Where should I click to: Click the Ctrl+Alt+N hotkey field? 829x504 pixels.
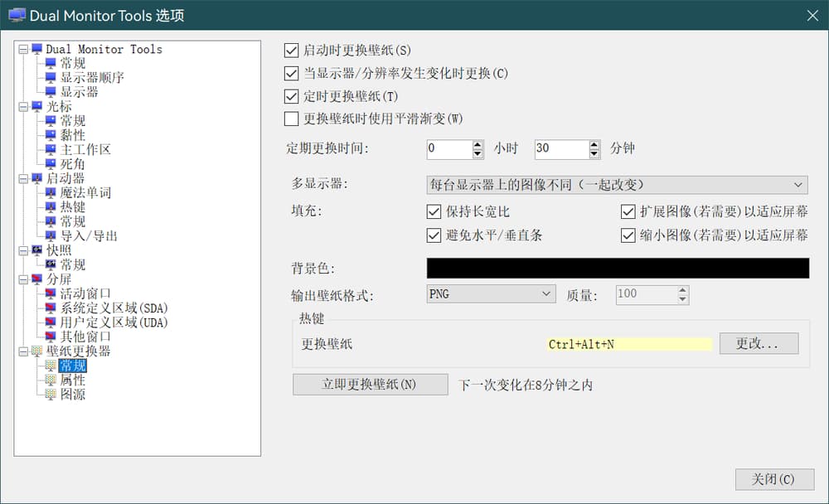click(x=629, y=344)
